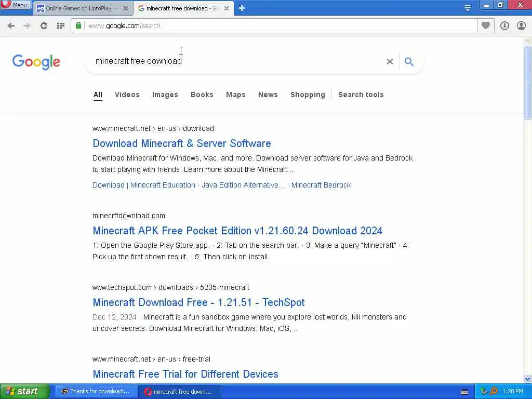Open the downloads arrow icon

pyautogui.click(x=504, y=26)
